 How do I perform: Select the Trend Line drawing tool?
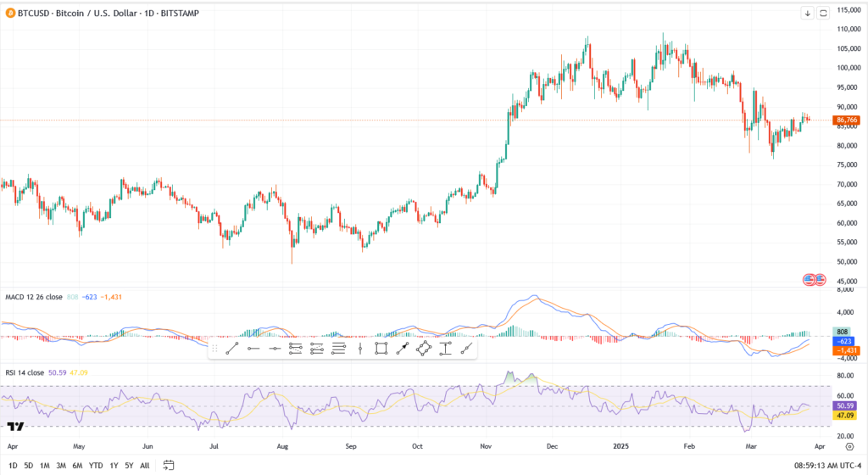point(231,349)
